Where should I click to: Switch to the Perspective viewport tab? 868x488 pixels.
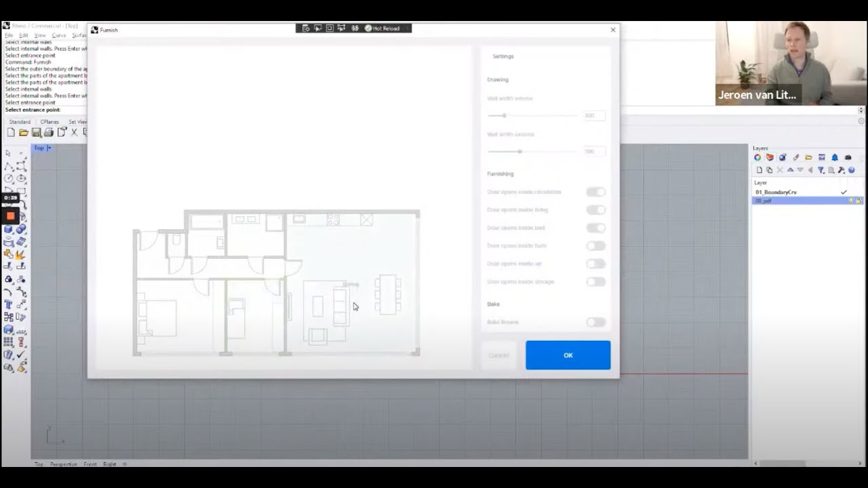click(63, 464)
